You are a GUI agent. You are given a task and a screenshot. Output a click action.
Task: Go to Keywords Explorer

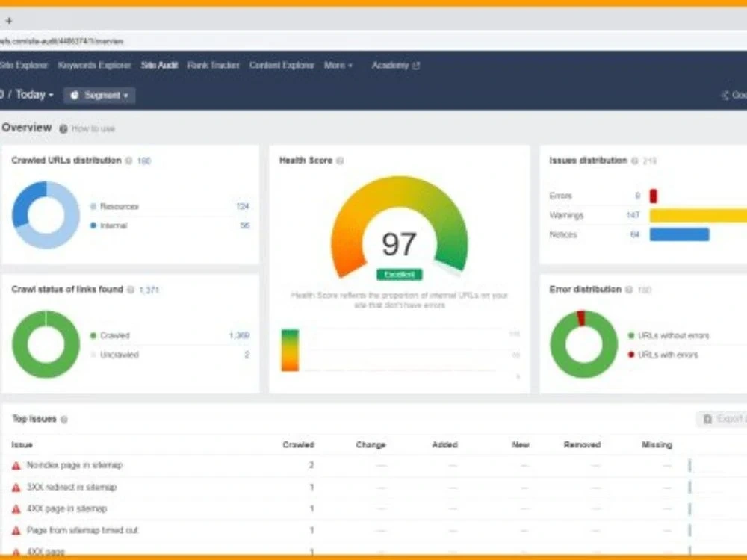click(94, 65)
